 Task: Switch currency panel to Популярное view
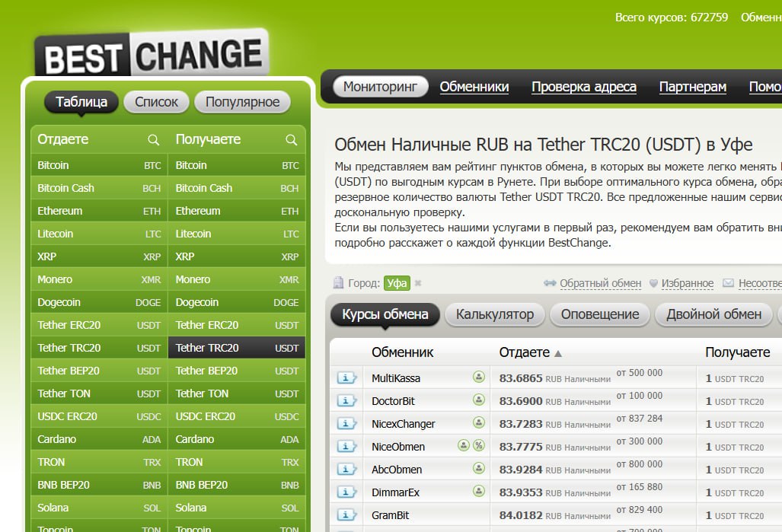pyautogui.click(x=242, y=102)
